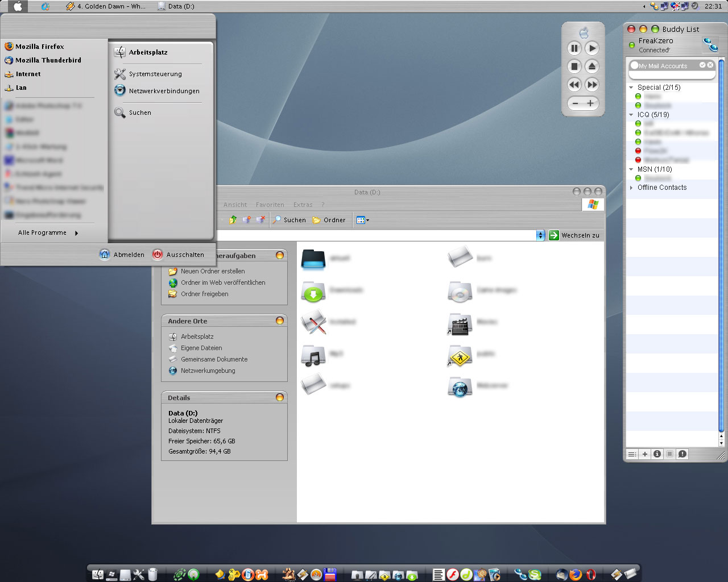728x582 pixels.
Task: Collapse the MSN (1/10) group
Action: [x=631, y=169]
